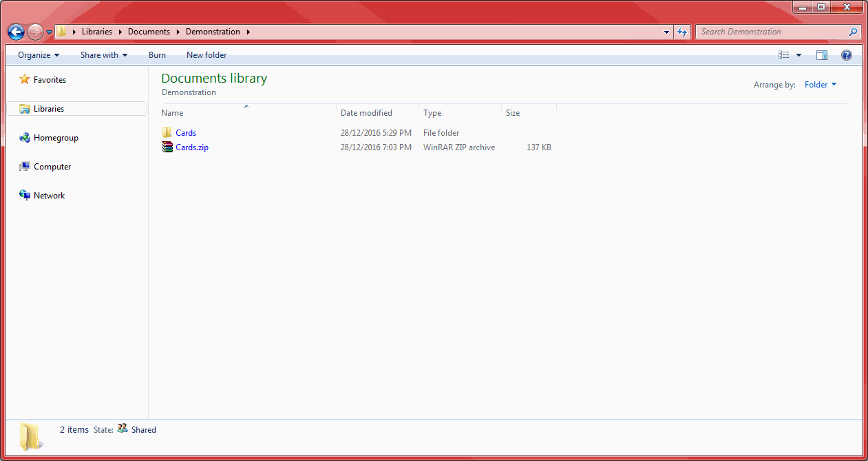Screen dimensions: 868x461
Task: Minimize the Explorer window
Action: pyautogui.click(x=803, y=7)
